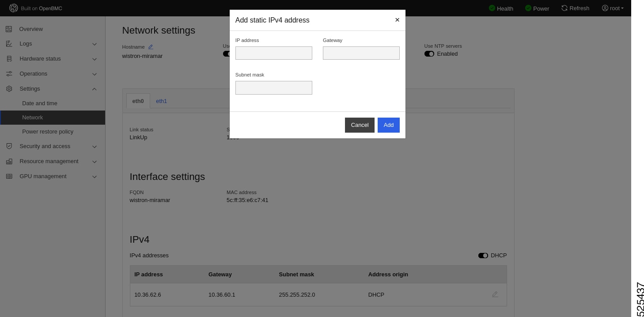Switch to the eth1 tab
644x317 pixels.
pyautogui.click(x=161, y=101)
